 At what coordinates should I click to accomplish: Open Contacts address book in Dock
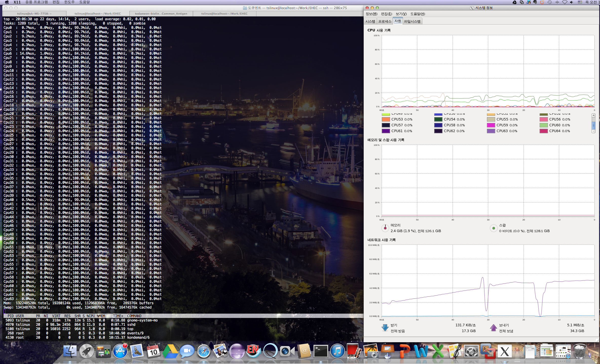click(x=304, y=351)
